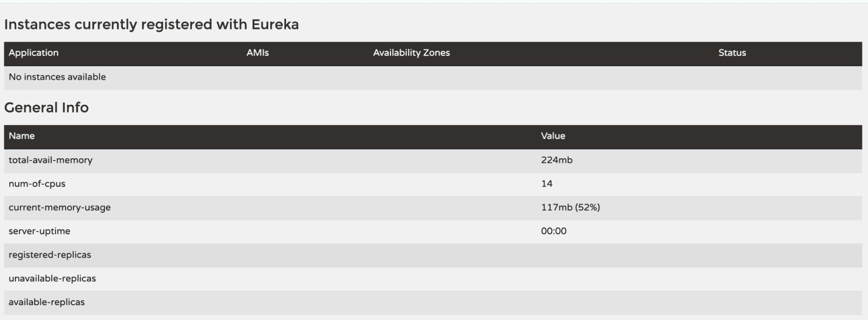The width and height of the screenshot is (868, 320).
Task: Select the registered-replicas row label
Action: (x=50, y=255)
